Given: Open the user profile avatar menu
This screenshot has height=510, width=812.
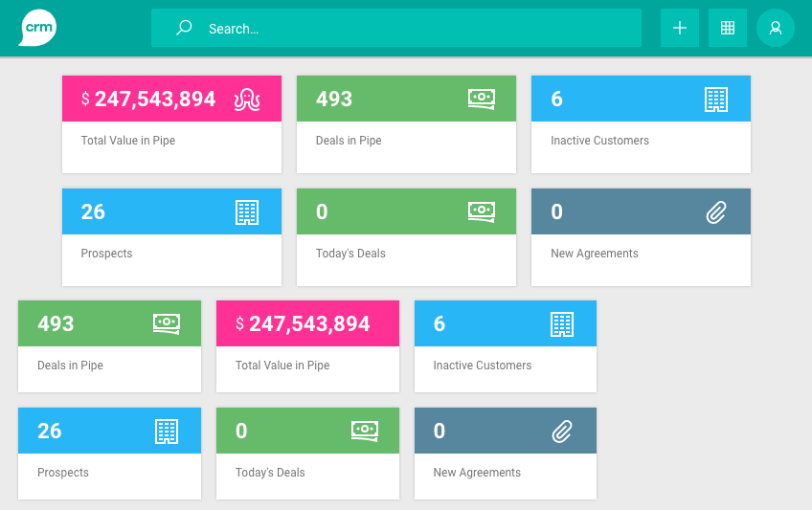Looking at the screenshot, I should 776,28.
